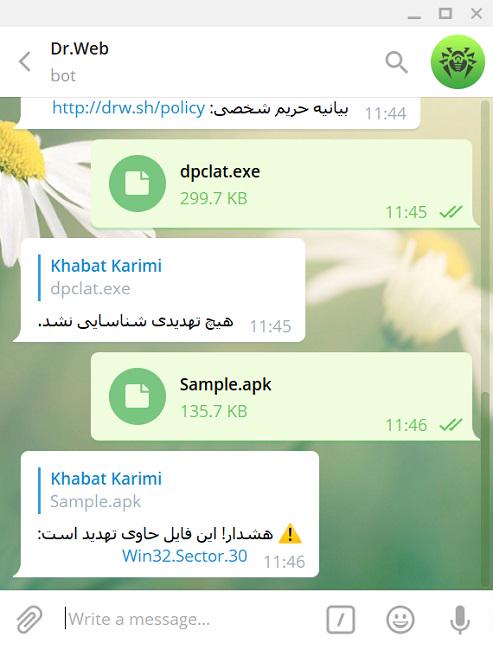The width and height of the screenshot is (493, 650).
Task: Start voice recording with microphone icon
Action: tap(460, 620)
